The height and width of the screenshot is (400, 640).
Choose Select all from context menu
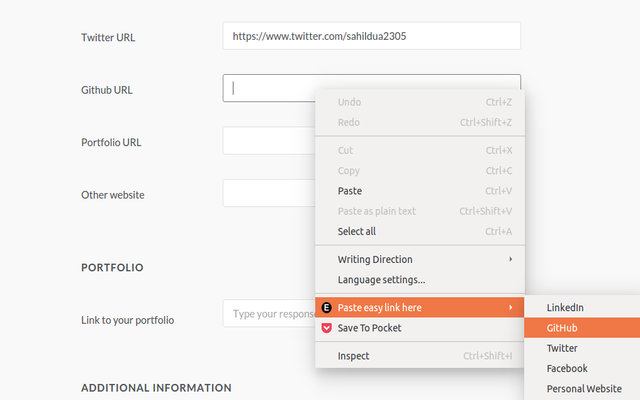point(420,231)
